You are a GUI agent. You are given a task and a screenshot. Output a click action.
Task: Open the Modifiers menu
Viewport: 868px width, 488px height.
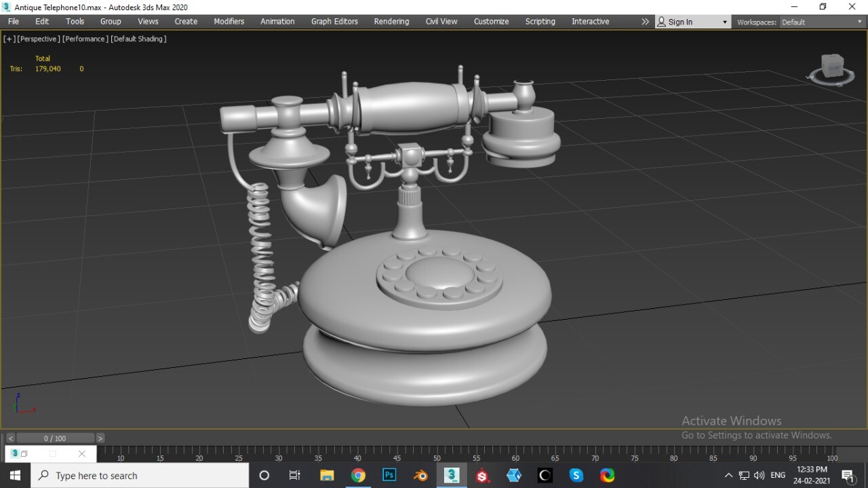pos(229,22)
